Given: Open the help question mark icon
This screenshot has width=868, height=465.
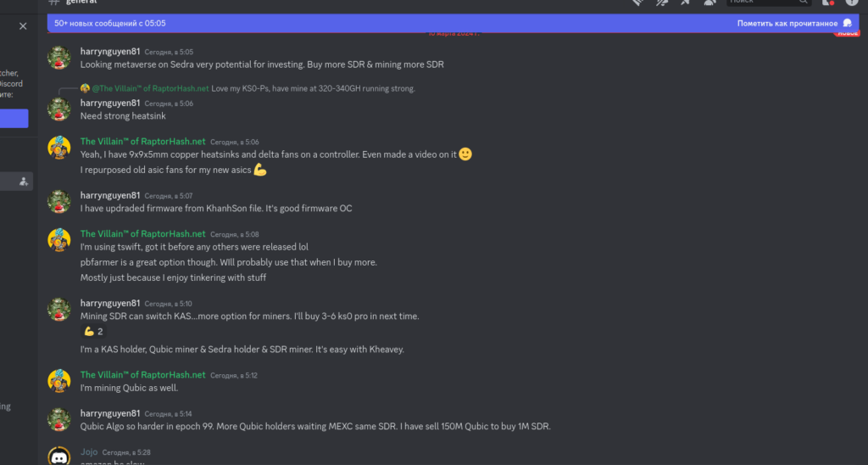Looking at the screenshot, I should tap(852, 3).
